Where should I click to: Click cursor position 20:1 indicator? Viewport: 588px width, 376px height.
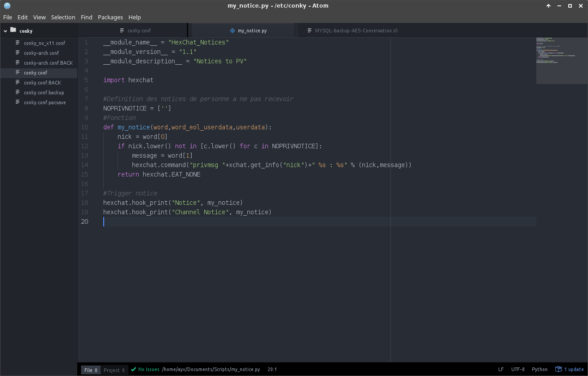[x=272, y=369]
